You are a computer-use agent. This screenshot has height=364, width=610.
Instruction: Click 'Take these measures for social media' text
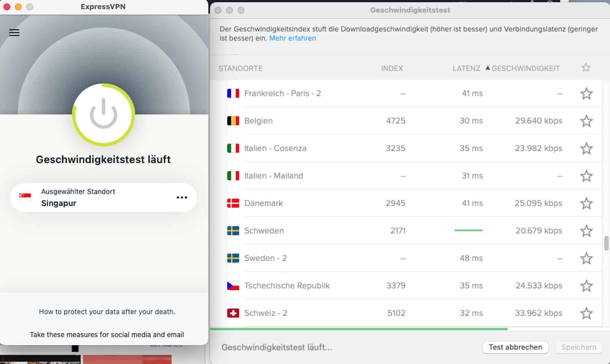(x=107, y=335)
